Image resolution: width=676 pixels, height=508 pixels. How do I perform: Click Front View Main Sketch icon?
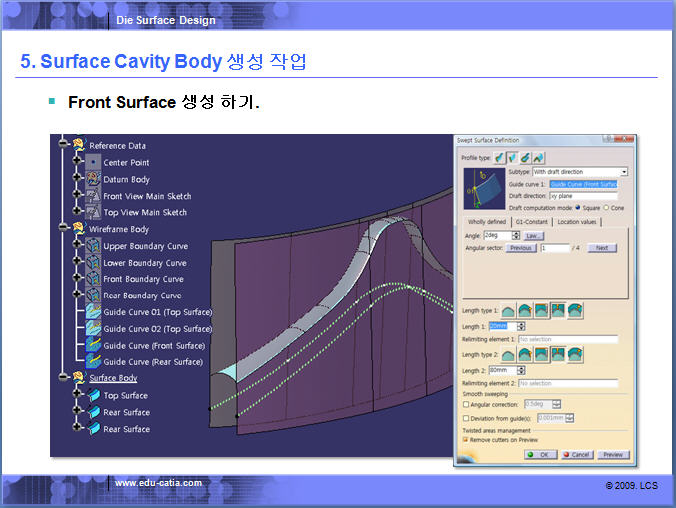click(x=93, y=196)
